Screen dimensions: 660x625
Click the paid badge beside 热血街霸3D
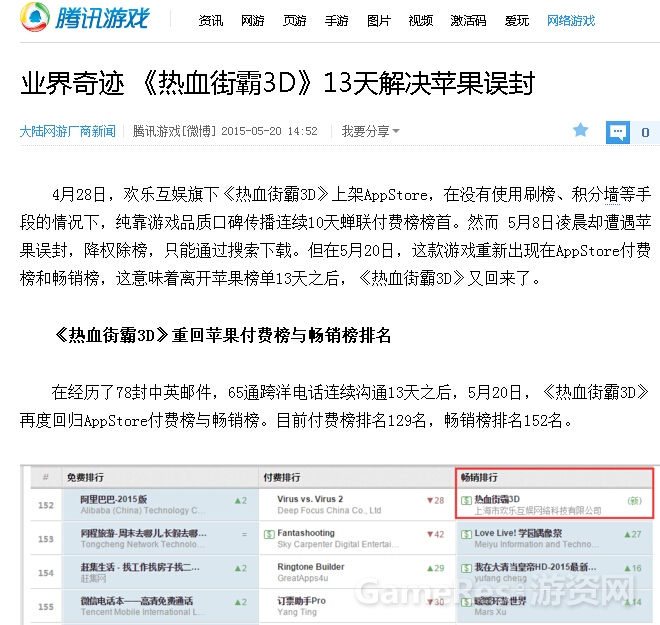tap(466, 500)
